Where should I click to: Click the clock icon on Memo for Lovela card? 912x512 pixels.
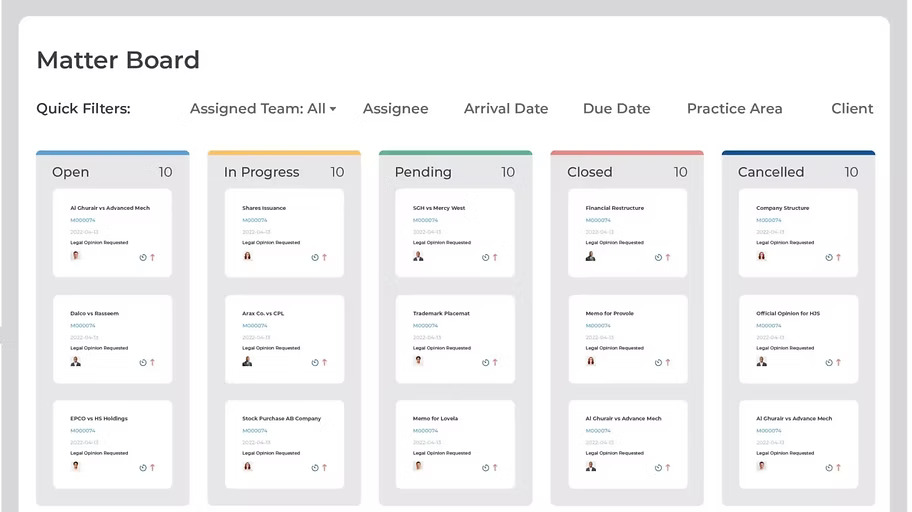click(486, 467)
